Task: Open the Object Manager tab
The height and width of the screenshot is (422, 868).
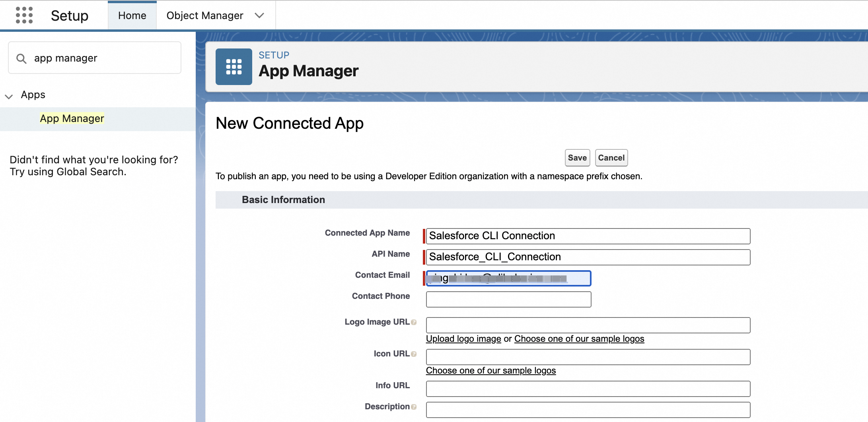Action: pos(205,15)
